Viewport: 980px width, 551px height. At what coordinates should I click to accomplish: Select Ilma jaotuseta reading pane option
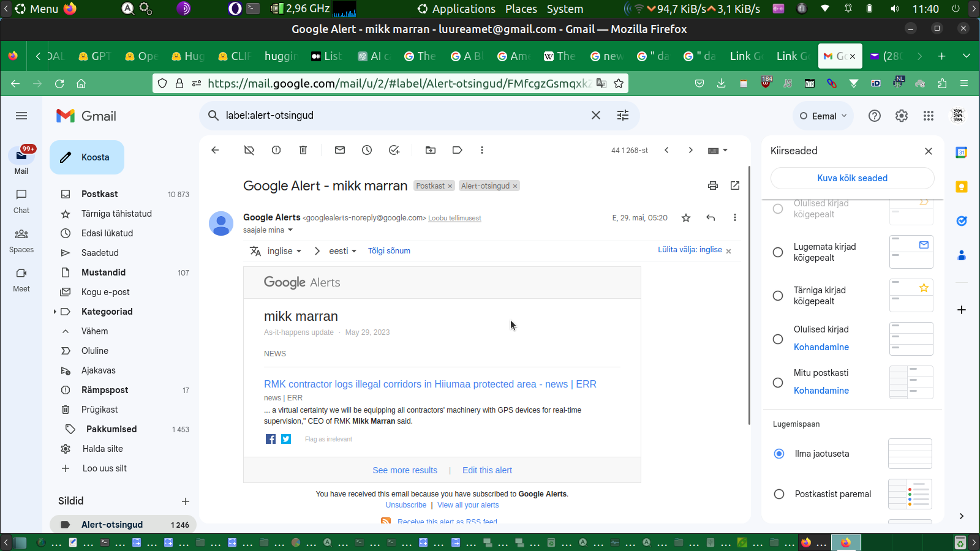(779, 454)
